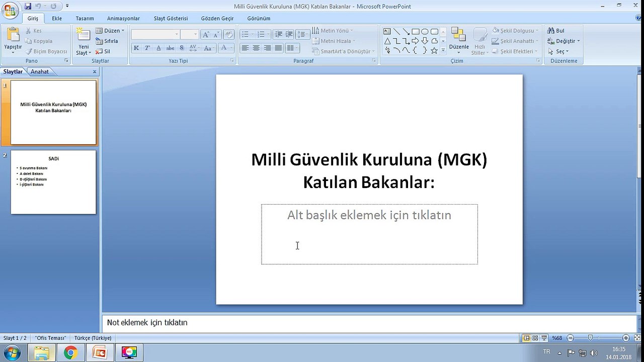Add a slide with Yeni Slayt icon
The height and width of the screenshot is (362, 644).
coord(83,35)
